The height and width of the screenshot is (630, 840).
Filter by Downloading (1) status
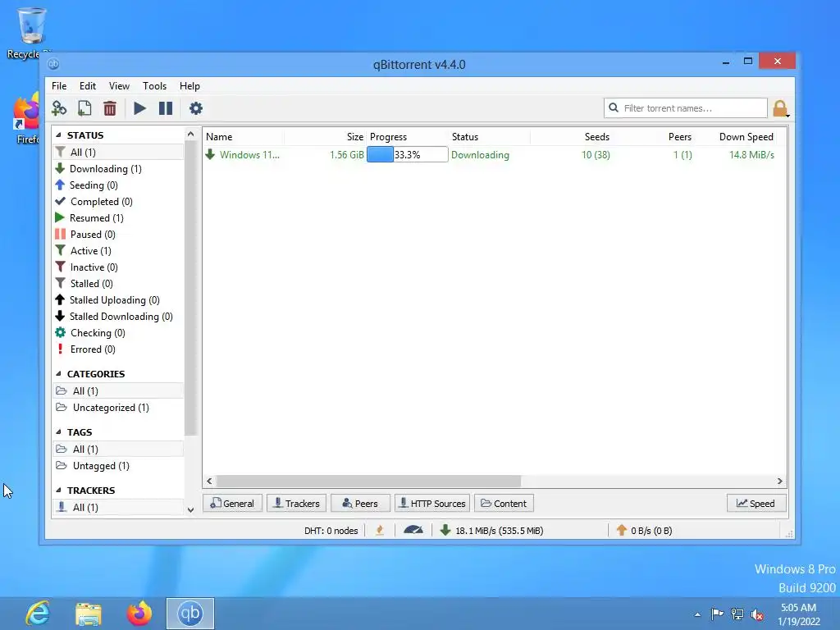[119, 169]
